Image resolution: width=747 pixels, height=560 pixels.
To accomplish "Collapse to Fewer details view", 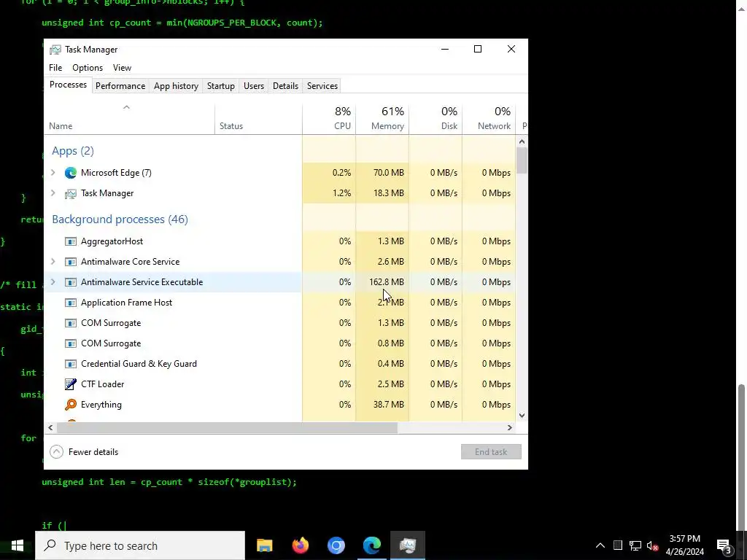I will click(84, 452).
